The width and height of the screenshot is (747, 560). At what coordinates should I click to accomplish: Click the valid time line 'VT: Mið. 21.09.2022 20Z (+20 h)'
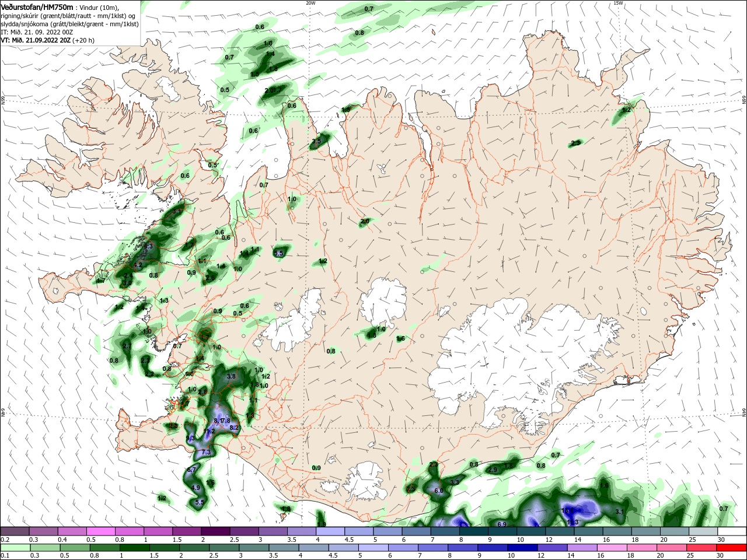click(47, 40)
